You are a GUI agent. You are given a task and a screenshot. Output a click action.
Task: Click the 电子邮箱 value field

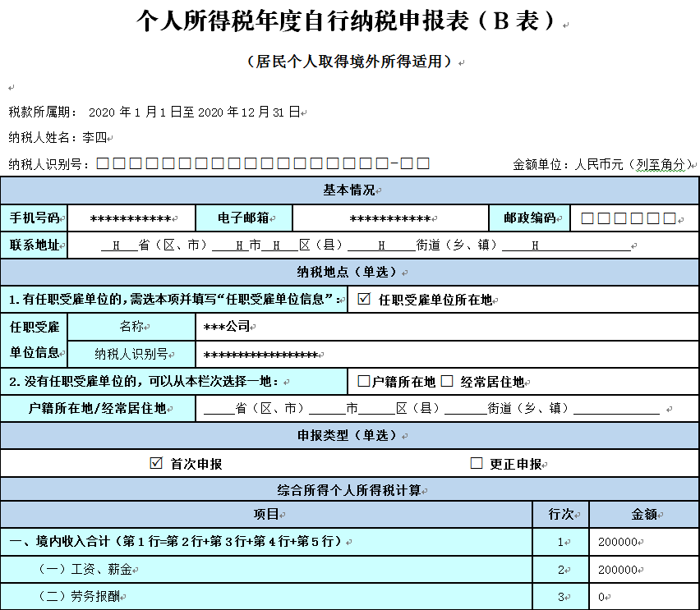pos(390,218)
